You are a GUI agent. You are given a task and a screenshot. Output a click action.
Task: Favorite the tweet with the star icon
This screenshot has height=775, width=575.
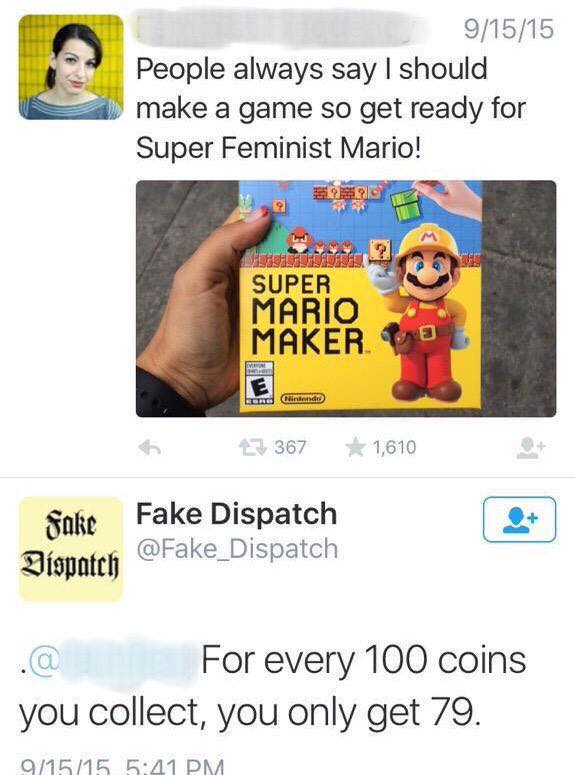tap(355, 448)
